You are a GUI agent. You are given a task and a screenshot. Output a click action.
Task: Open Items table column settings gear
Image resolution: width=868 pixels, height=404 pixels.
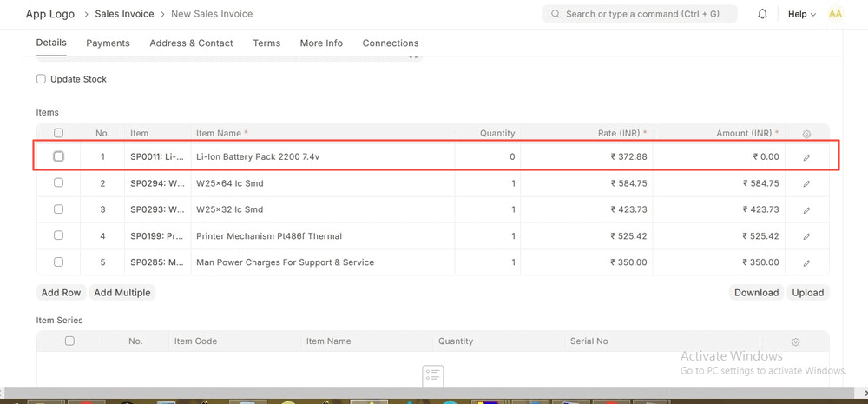(x=806, y=134)
